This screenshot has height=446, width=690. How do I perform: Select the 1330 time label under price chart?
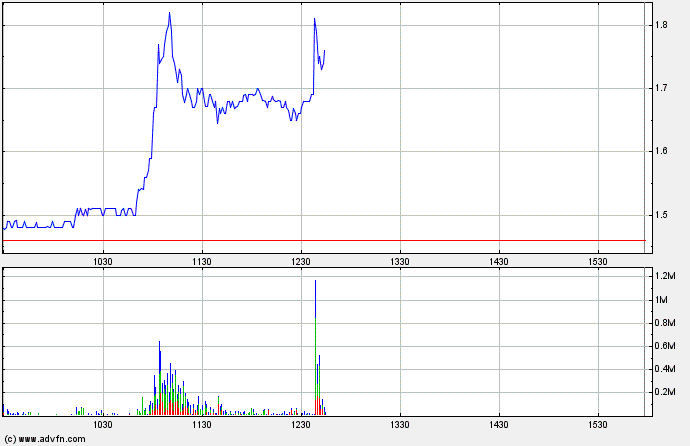[x=399, y=261]
